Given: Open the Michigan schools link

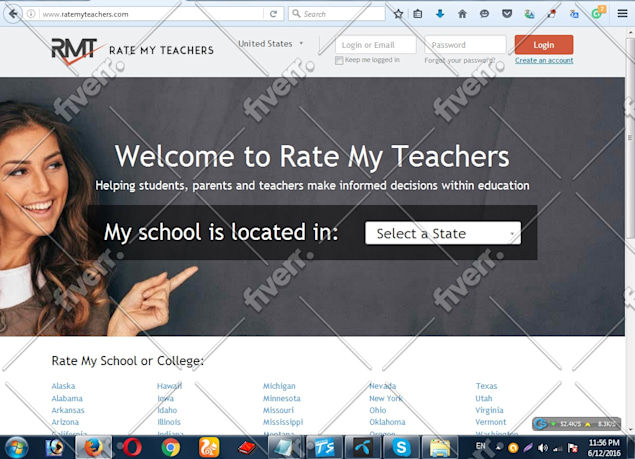Looking at the screenshot, I should [279, 386].
